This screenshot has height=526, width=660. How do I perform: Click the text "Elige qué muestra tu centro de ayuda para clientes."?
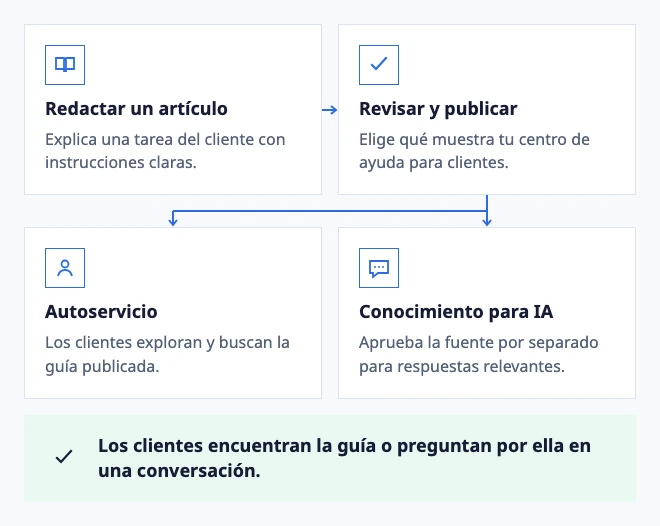click(x=474, y=151)
